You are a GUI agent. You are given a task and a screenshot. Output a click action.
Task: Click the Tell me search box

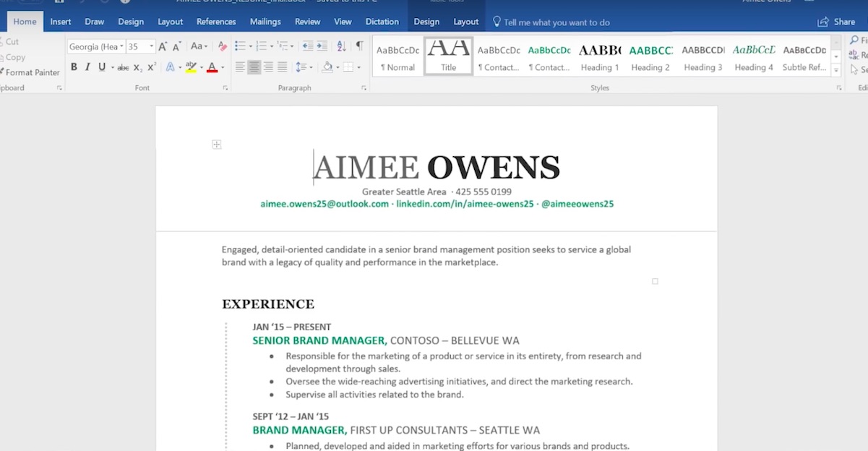pos(552,22)
